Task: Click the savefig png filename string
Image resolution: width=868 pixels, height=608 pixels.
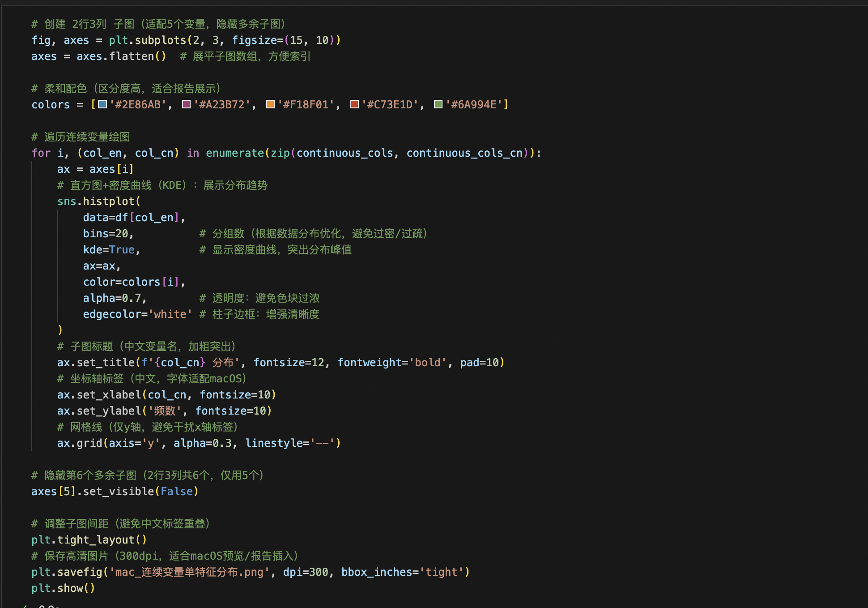Action: [x=189, y=572]
